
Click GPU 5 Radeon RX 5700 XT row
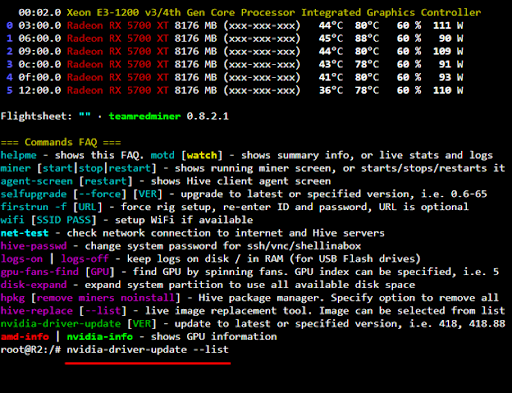pyautogui.click(x=234, y=90)
